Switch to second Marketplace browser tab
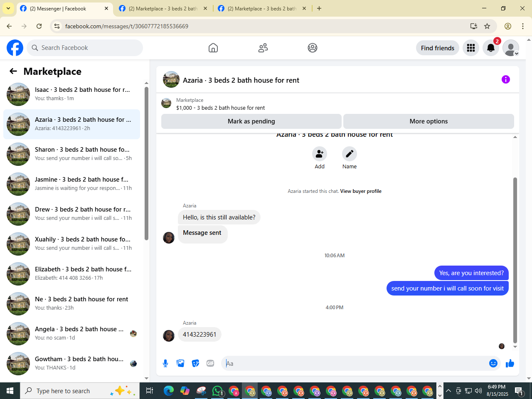The height and width of the screenshot is (399, 532). [163, 8]
